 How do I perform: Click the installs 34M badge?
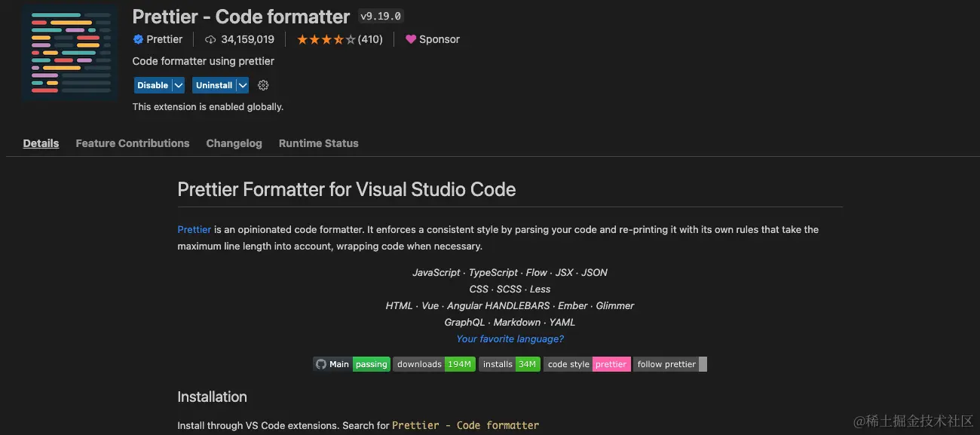509,364
